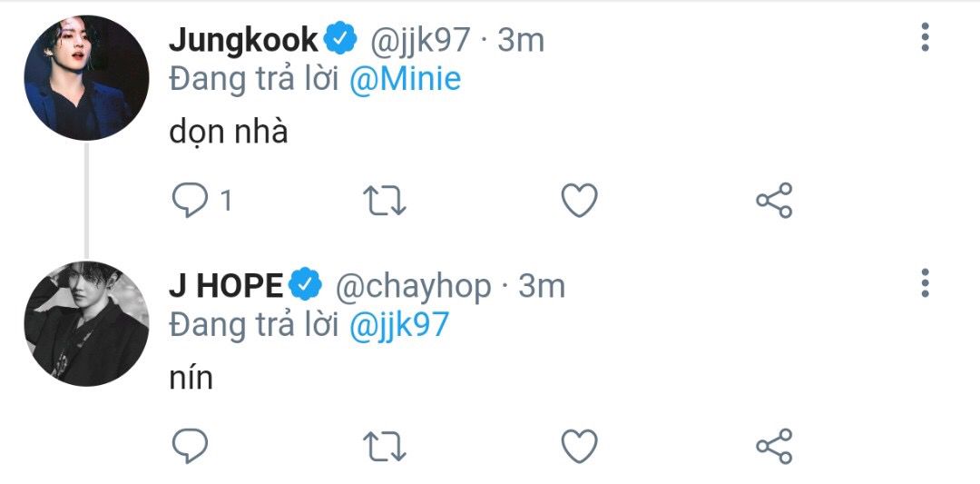Click the @chayhop handle
This screenshot has height=484, width=980.
point(413,286)
